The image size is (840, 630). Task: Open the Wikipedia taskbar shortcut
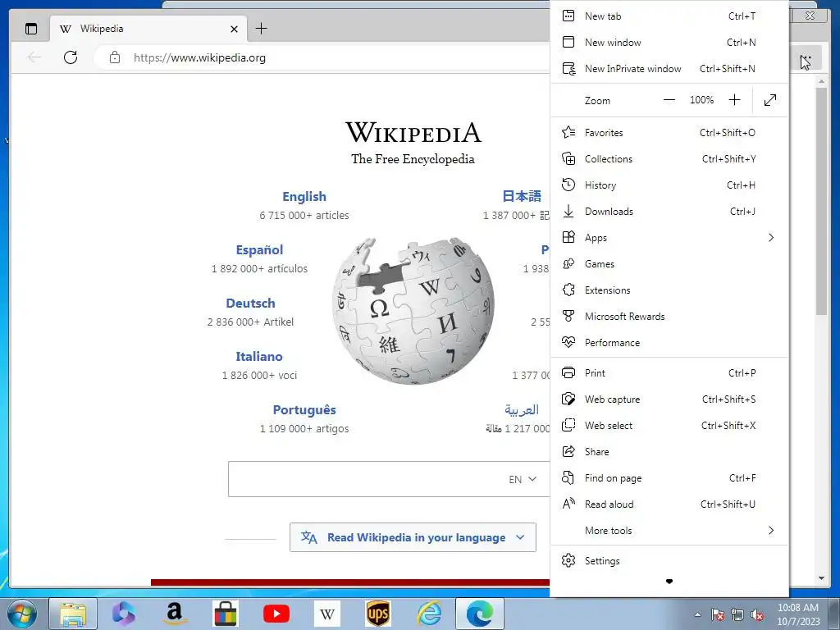pyautogui.click(x=327, y=614)
